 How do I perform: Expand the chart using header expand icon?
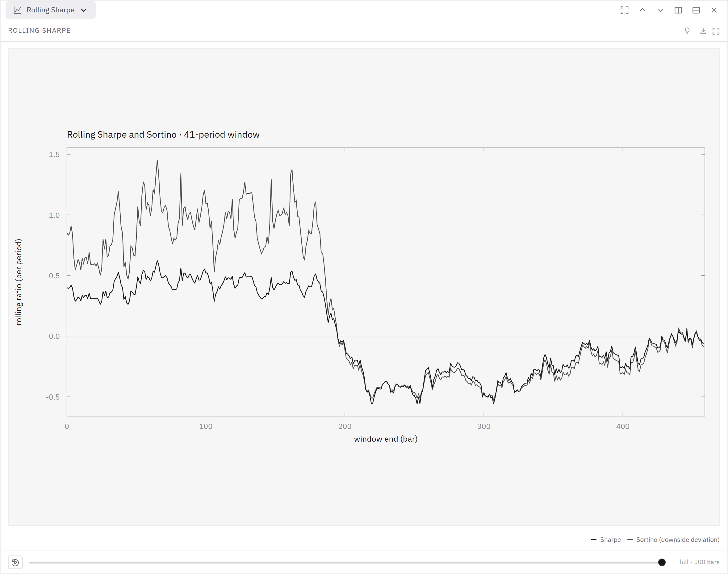point(716,31)
